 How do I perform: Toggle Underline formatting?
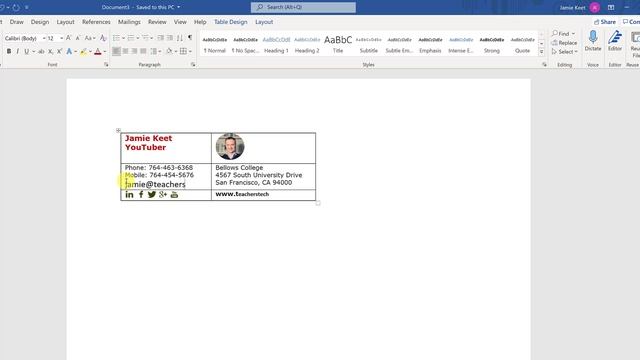coord(27,51)
